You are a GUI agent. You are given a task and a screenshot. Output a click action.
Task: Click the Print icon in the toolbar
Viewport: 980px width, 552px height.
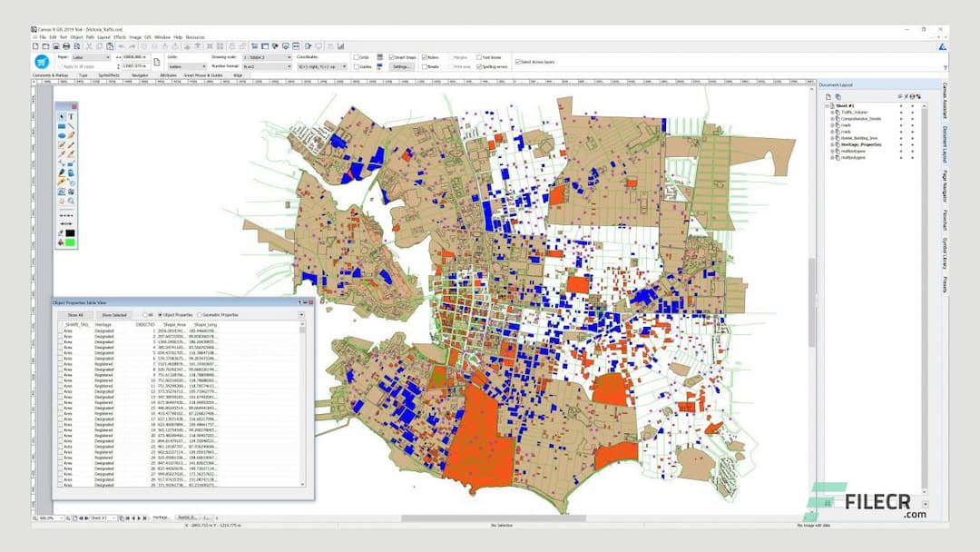66,46
